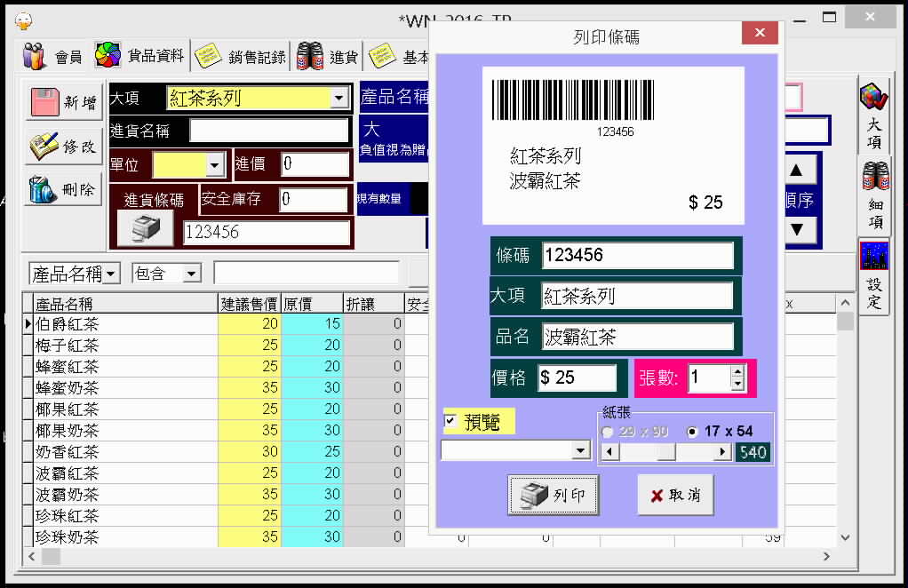Screen dimensions: 908x588
Task: Select the first 蜂蜜紅茶 row
Action: (213, 367)
